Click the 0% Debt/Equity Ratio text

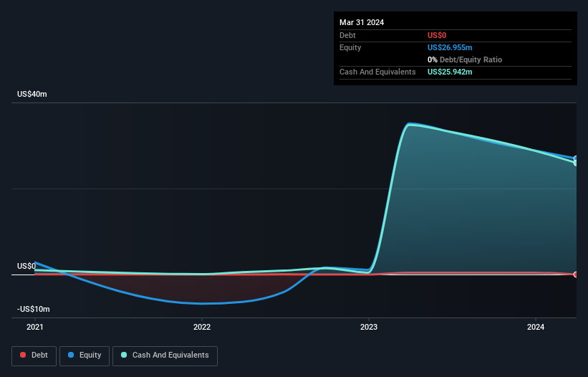pos(465,59)
